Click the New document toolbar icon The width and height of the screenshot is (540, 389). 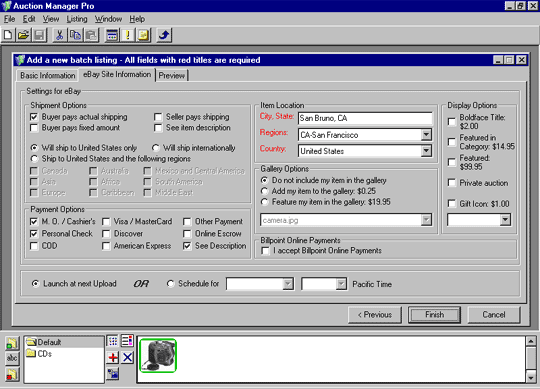click(x=8, y=35)
